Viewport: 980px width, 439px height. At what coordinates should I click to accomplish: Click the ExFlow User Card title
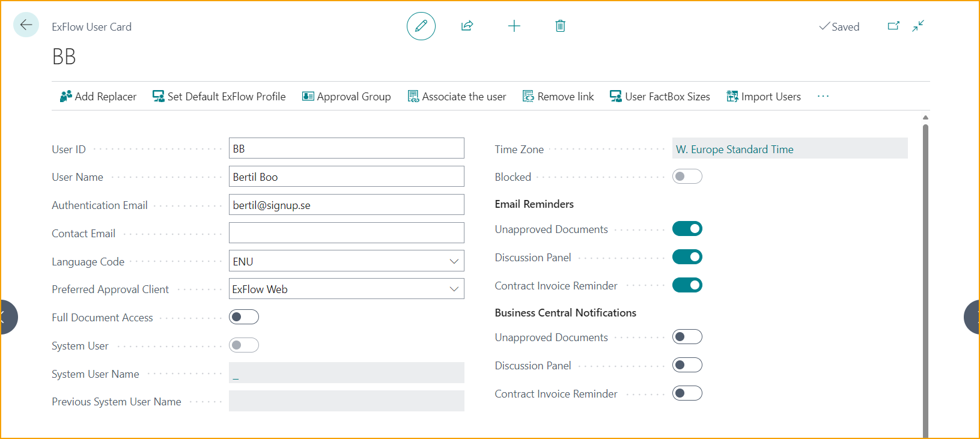[91, 26]
